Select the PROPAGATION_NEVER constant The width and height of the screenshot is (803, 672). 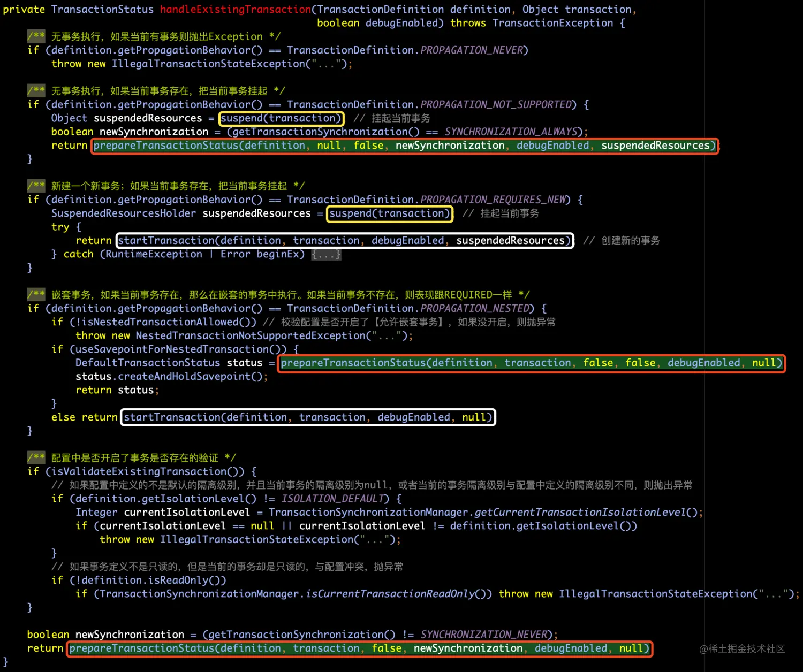(472, 50)
